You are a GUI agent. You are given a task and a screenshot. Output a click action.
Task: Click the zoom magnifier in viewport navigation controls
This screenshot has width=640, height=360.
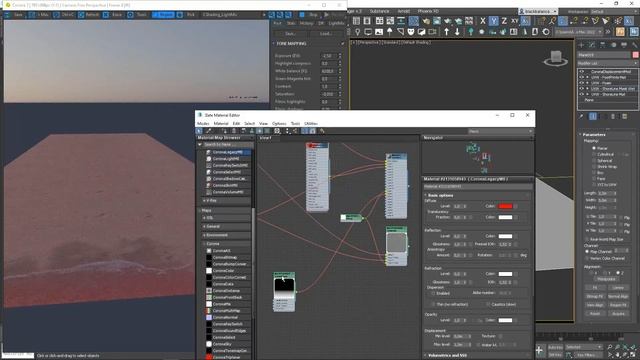[610, 347]
